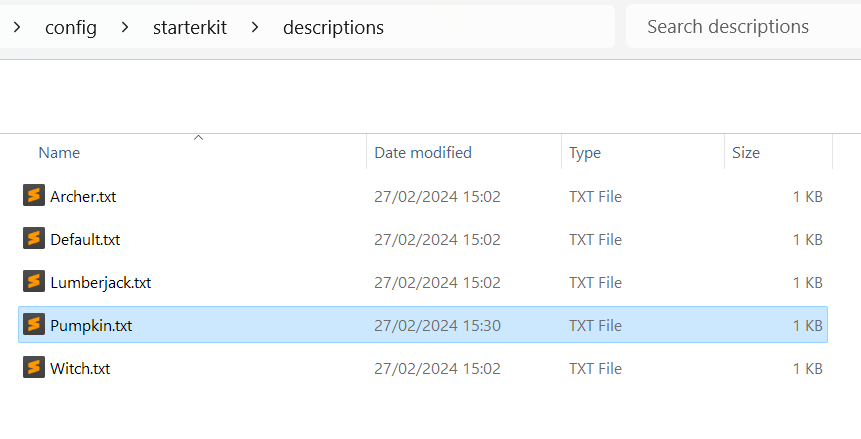Sort files by the Type column
The width and height of the screenshot is (861, 439).
point(585,153)
